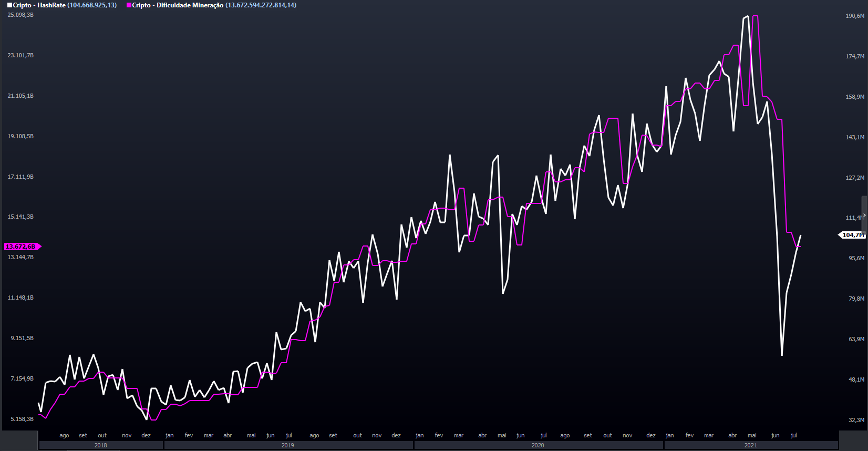Click the magenta 13.672,6B price tag

tap(22, 247)
